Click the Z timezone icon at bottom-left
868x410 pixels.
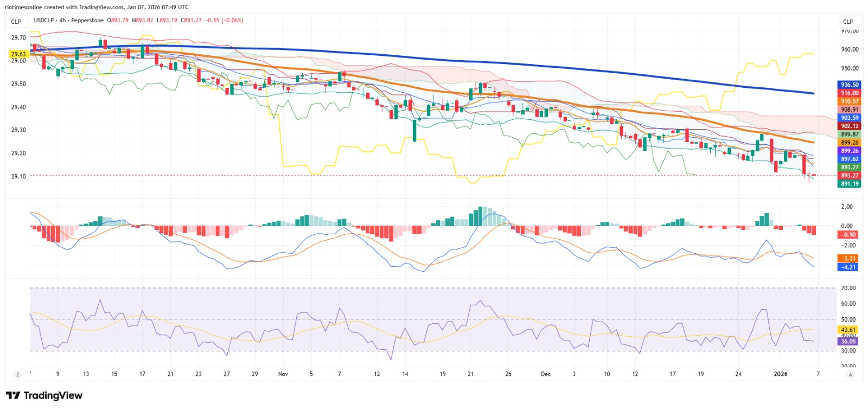(x=18, y=374)
